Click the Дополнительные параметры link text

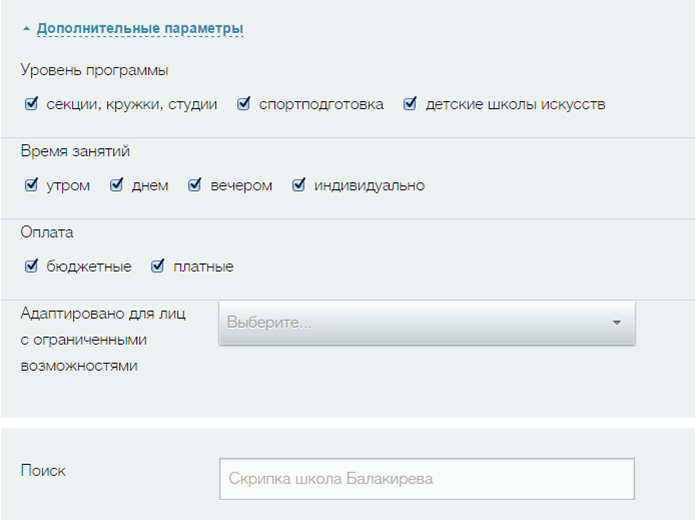click(140, 29)
